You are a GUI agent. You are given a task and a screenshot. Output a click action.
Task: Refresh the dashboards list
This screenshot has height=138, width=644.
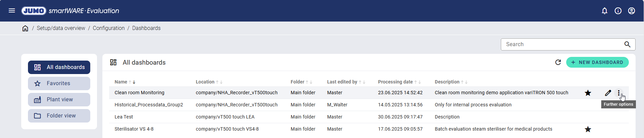tap(558, 62)
